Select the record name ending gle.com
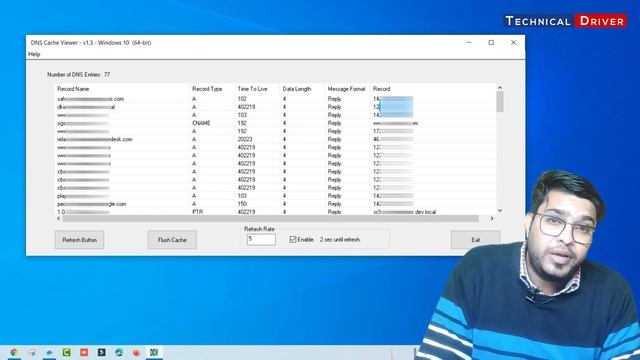The image size is (640, 360). click(x=91, y=204)
